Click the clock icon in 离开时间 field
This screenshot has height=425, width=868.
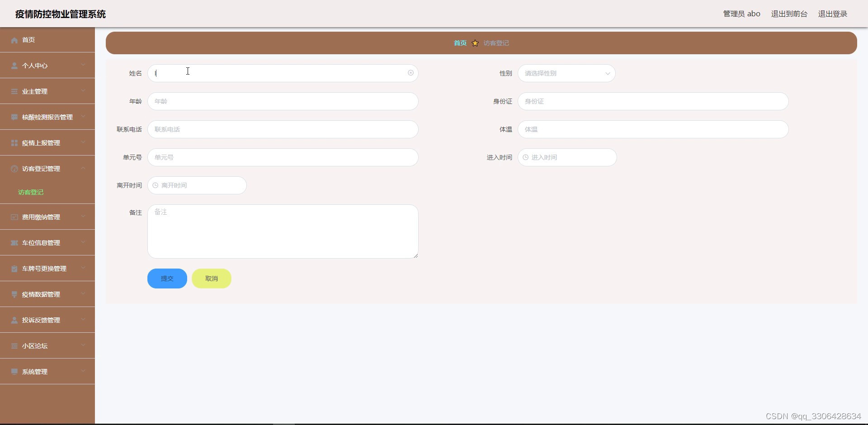tap(155, 185)
